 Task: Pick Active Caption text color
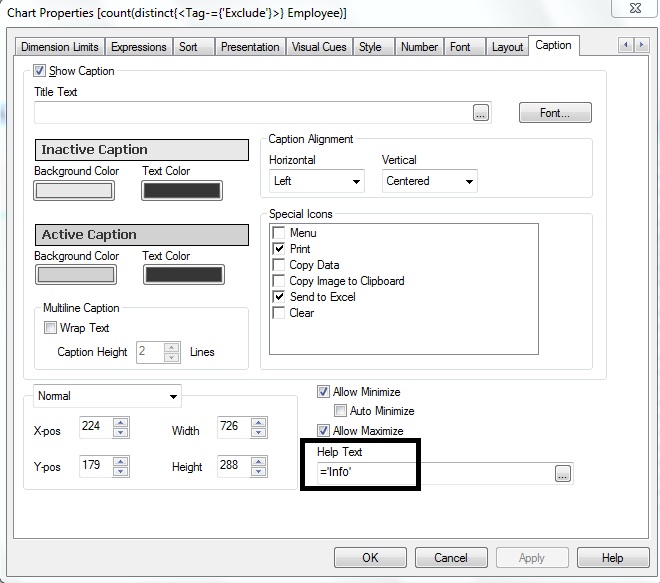pos(184,275)
